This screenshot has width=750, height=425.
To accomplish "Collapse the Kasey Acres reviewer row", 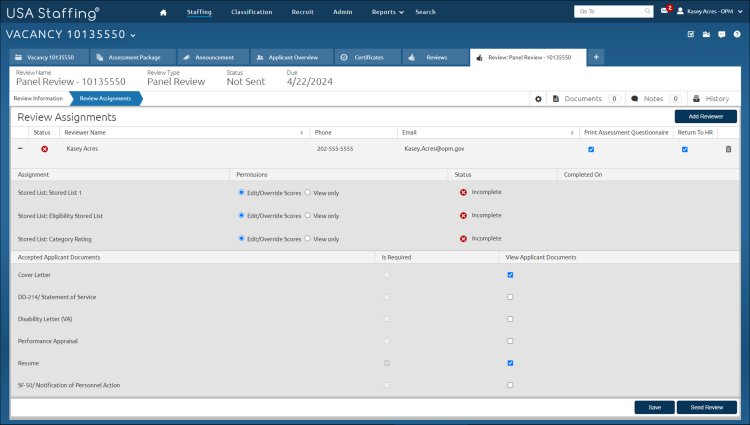I will (x=20, y=149).
